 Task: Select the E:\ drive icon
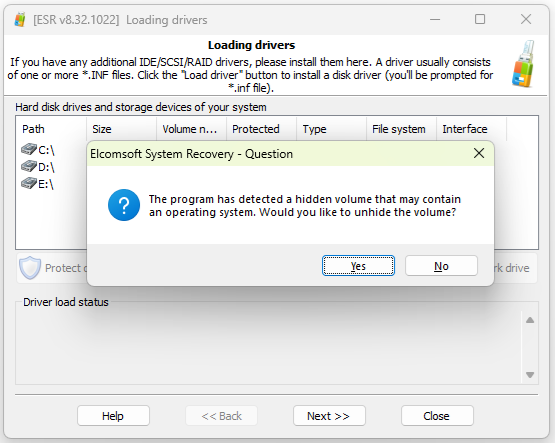[x=29, y=183]
